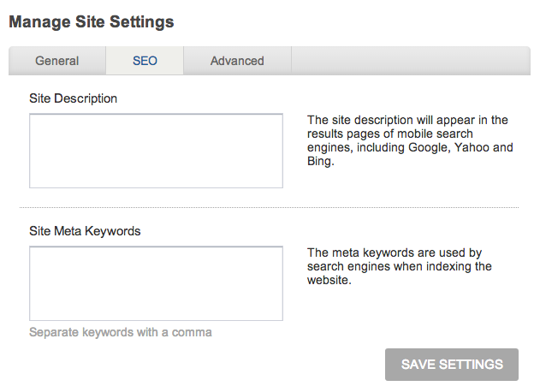Click the word 'comma' in the keywords hint
The image size is (540, 392).
point(192,332)
